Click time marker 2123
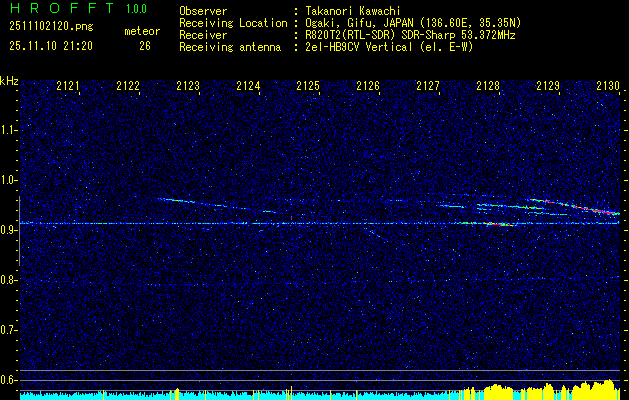This screenshot has height=400, width=629. click(188, 86)
